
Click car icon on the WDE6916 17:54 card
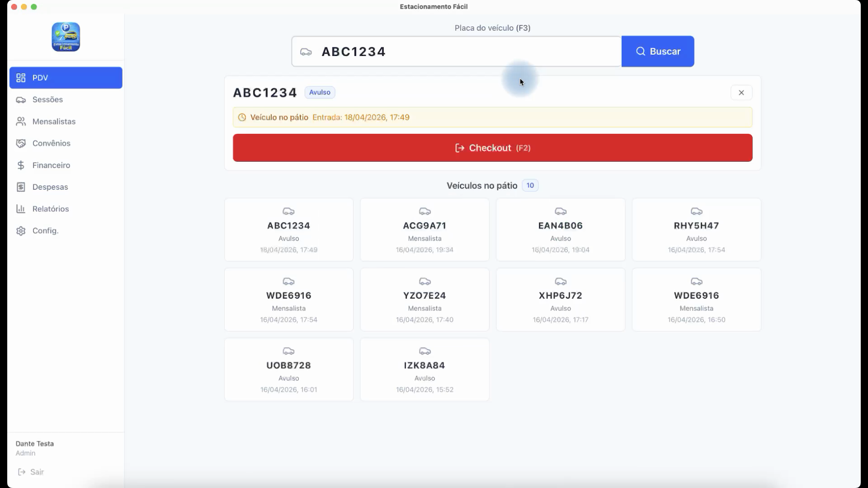click(289, 282)
